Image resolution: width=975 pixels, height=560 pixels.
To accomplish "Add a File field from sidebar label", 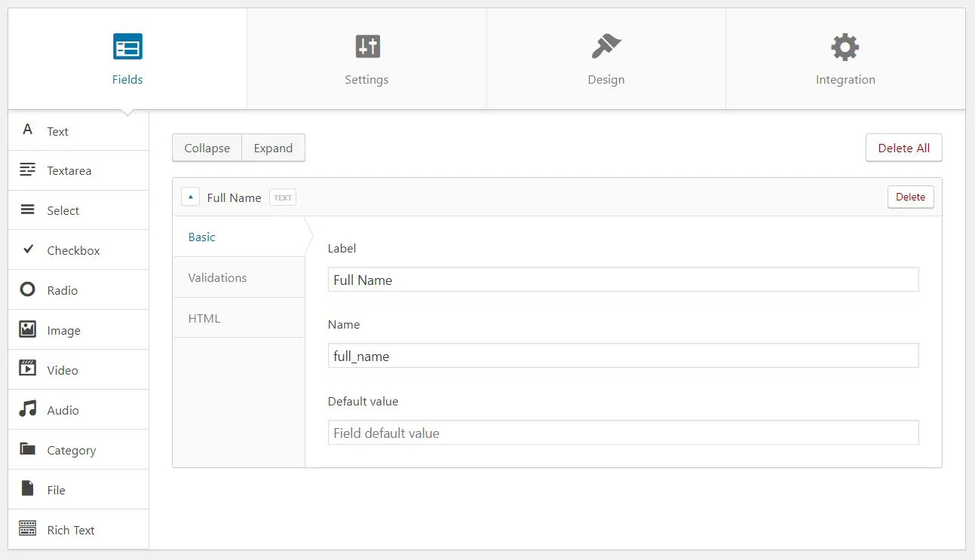I will point(57,491).
